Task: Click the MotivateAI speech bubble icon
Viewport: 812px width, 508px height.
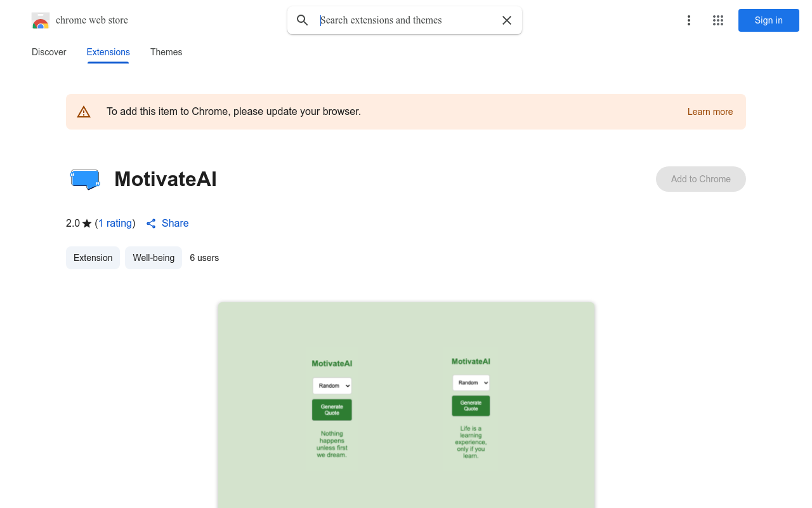Action: (85, 179)
